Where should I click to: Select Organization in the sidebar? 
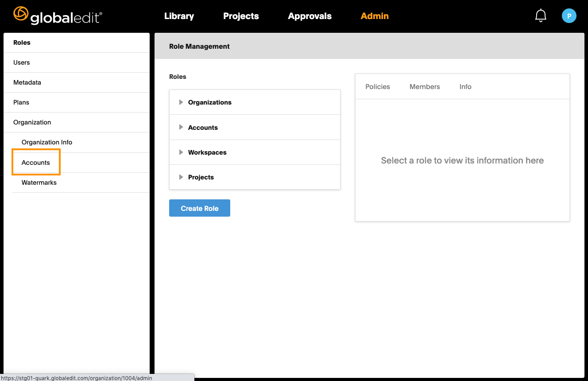(x=77, y=122)
